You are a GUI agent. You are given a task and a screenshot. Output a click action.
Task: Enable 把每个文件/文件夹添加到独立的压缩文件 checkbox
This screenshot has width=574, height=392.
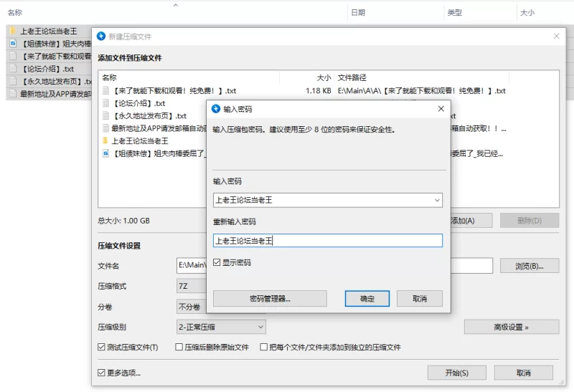pos(263,347)
